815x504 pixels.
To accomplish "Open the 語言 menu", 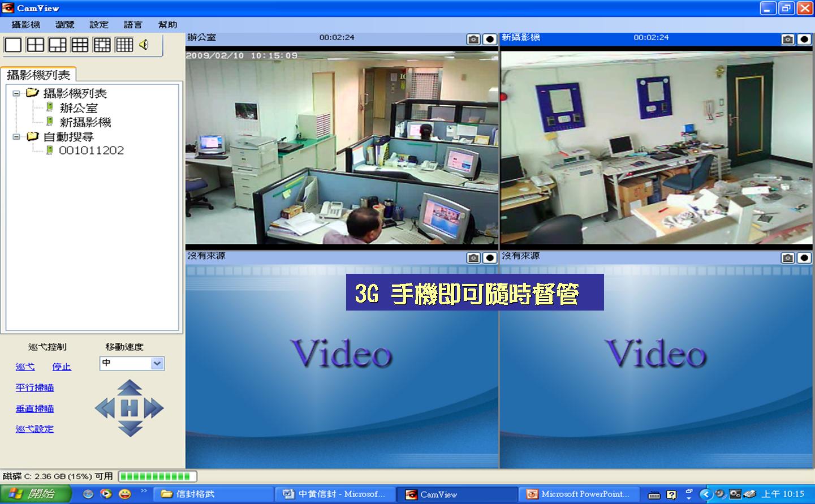I will (132, 25).
